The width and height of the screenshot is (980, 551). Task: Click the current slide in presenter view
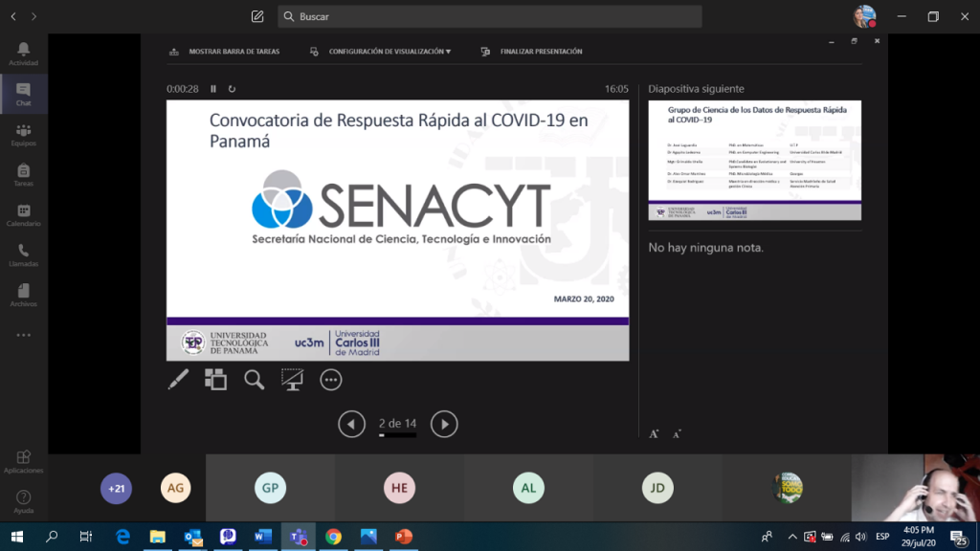[x=397, y=231]
